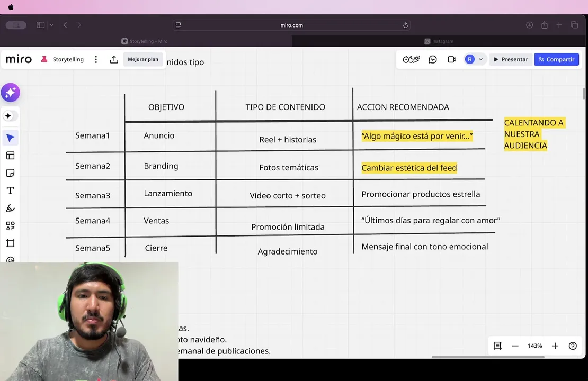Go forward in browser history
This screenshot has width=588, height=381.
click(79, 25)
